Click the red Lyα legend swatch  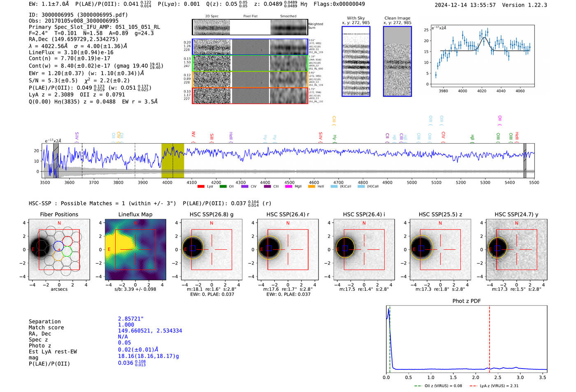[x=201, y=187]
